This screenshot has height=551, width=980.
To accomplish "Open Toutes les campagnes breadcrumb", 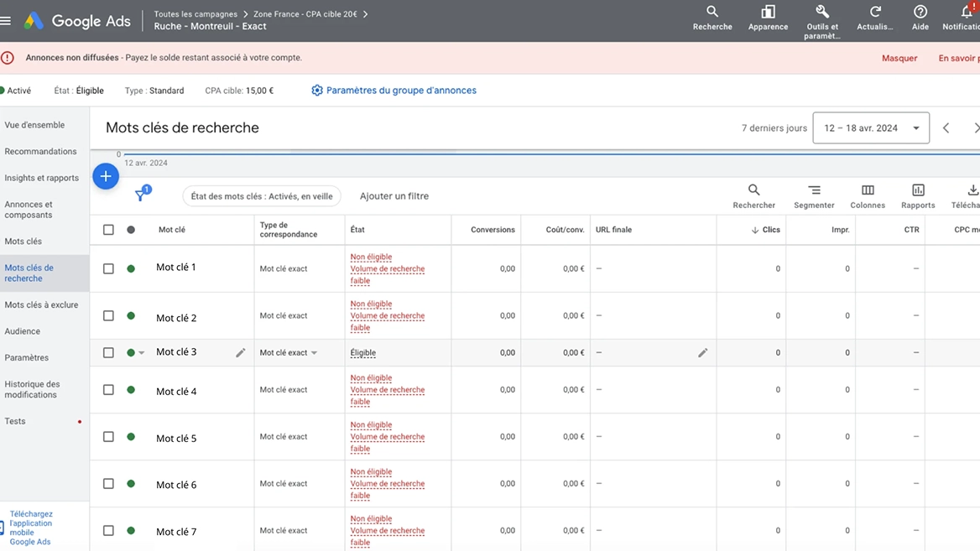I will click(195, 13).
